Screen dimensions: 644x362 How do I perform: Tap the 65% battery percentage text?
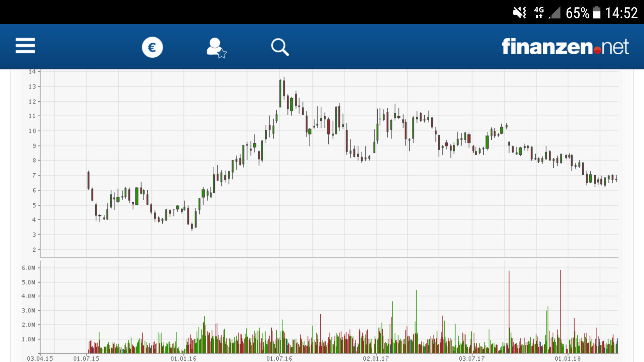[577, 13]
